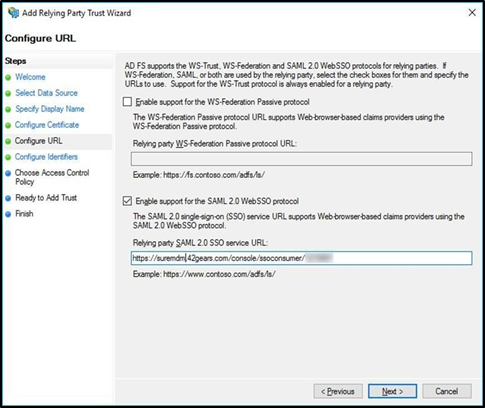Click the wizard icon in the title bar
This screenshot has width=485, height=408.
pyautogui.click(x=14, y=13)
